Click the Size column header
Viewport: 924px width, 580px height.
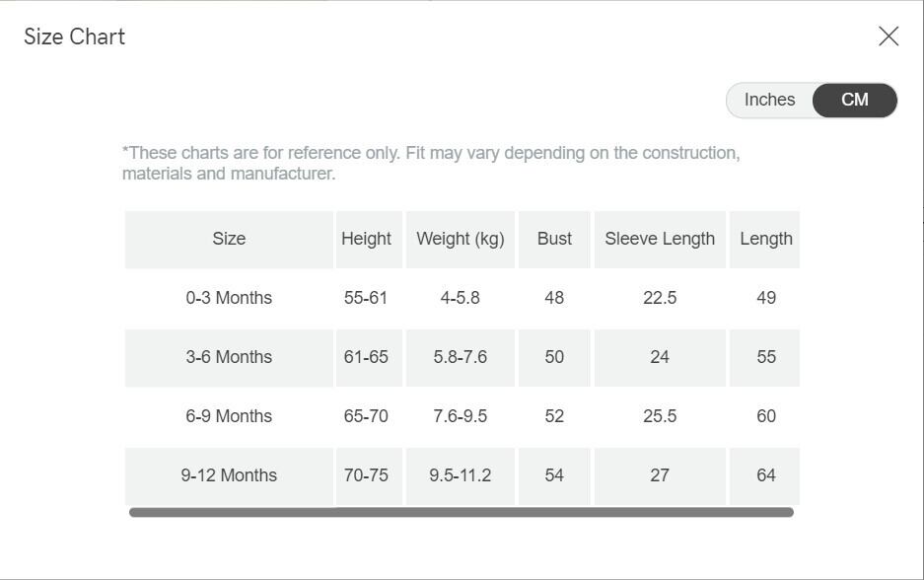pyautogui.click(x=229, y=239)
